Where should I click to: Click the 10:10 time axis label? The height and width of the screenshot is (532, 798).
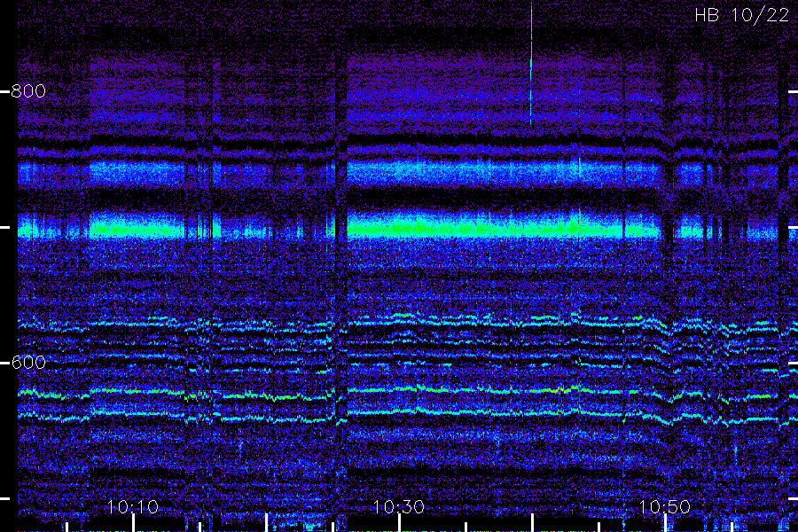tap(133, 506)
